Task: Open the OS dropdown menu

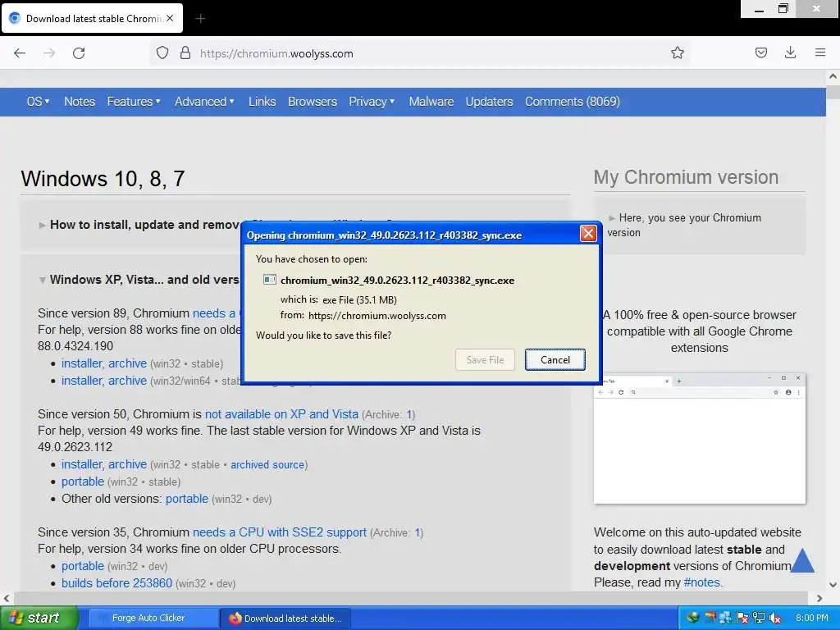Action: coord(38,102)
